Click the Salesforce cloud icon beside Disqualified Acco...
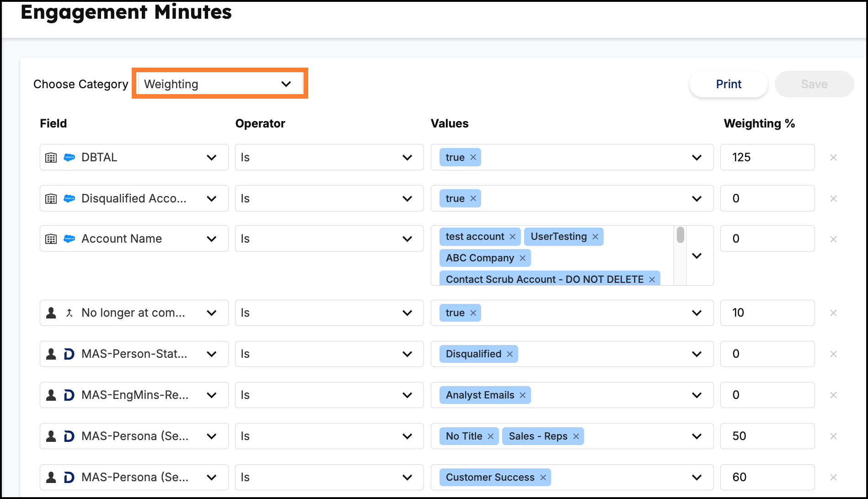Viewport: 868px width, 499px height. click(x=69, y=198)
